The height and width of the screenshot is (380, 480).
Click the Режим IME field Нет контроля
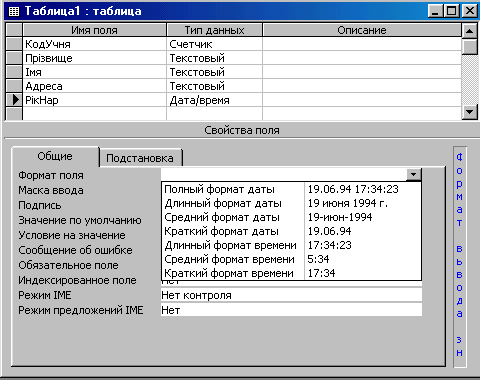click(291, 295)
